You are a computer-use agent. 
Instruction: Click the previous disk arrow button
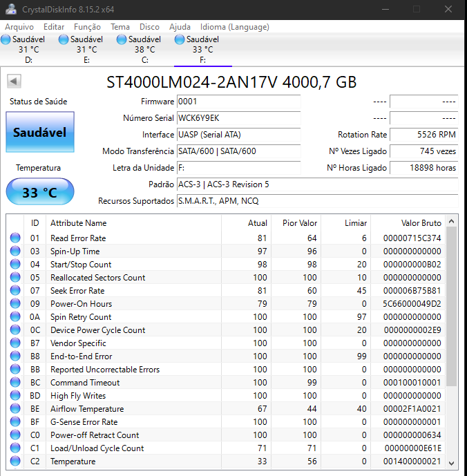coord(14,81)
